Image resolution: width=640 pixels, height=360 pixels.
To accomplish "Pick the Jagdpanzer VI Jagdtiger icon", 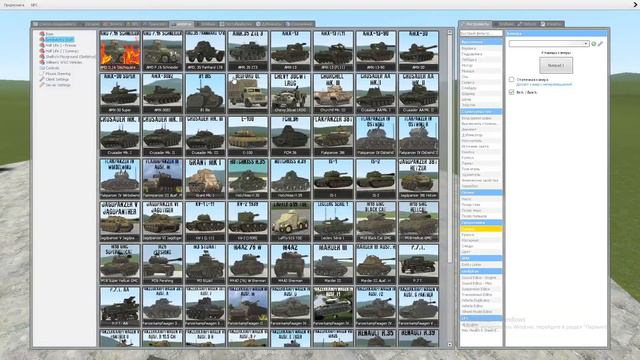I will 162,221.
